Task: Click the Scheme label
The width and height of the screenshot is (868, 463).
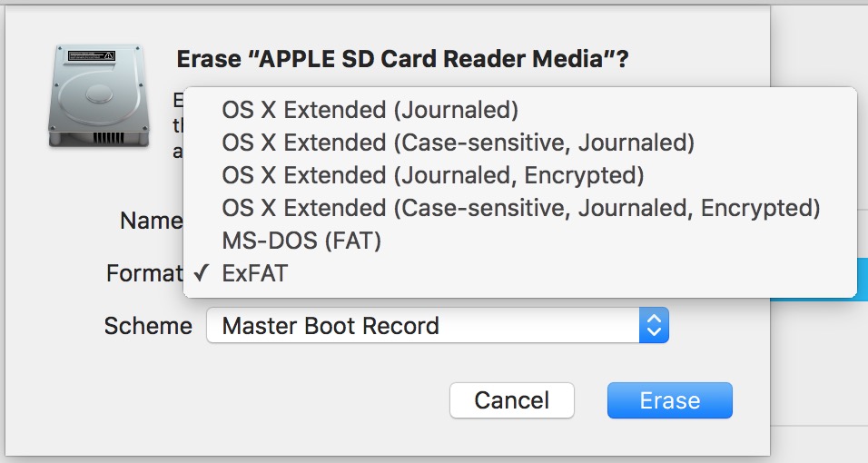Action: (148, 326)
